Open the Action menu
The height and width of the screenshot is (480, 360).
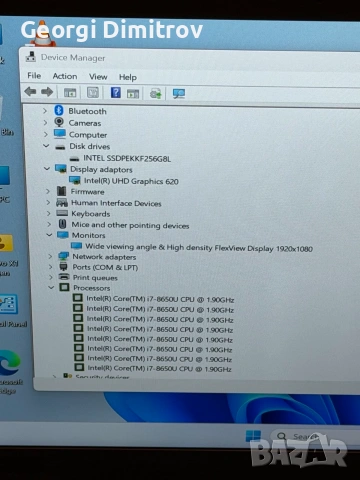[65, 76]
